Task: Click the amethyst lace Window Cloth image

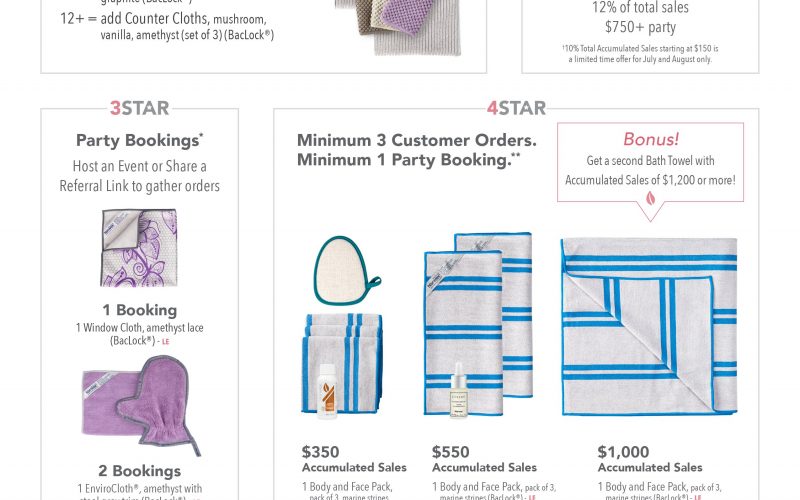Action: [x=139, y=248]
